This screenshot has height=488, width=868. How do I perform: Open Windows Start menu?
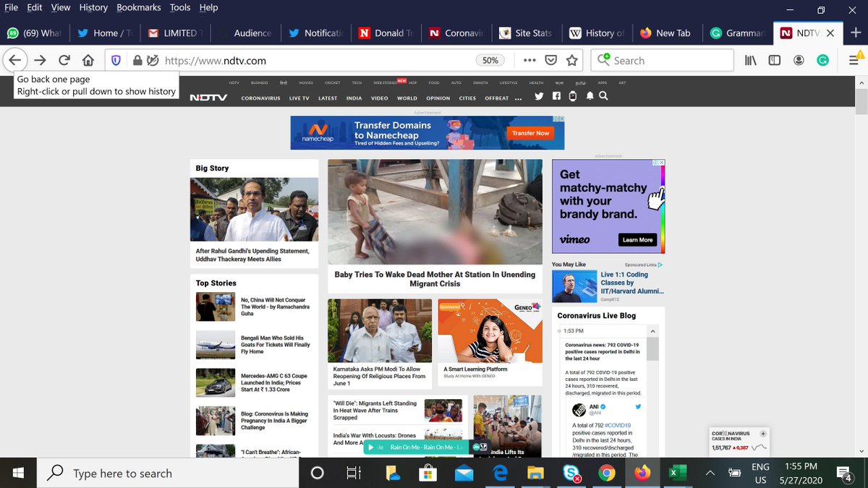coord(18,473)
